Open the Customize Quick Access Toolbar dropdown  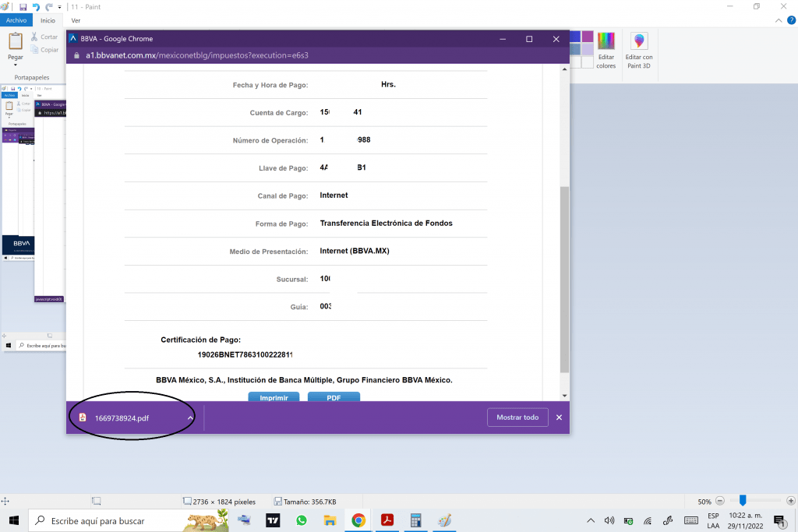(x=59, y=7)
